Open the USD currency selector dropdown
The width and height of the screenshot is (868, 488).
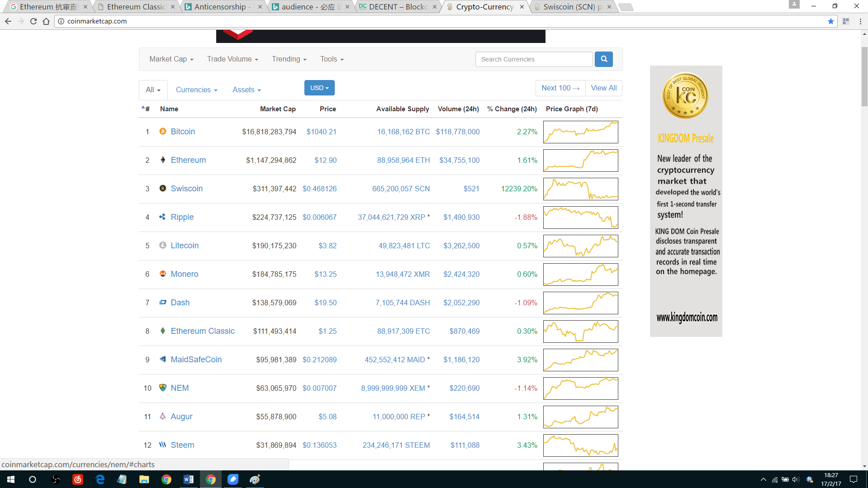pyautogui.click(x=319, y=88)
